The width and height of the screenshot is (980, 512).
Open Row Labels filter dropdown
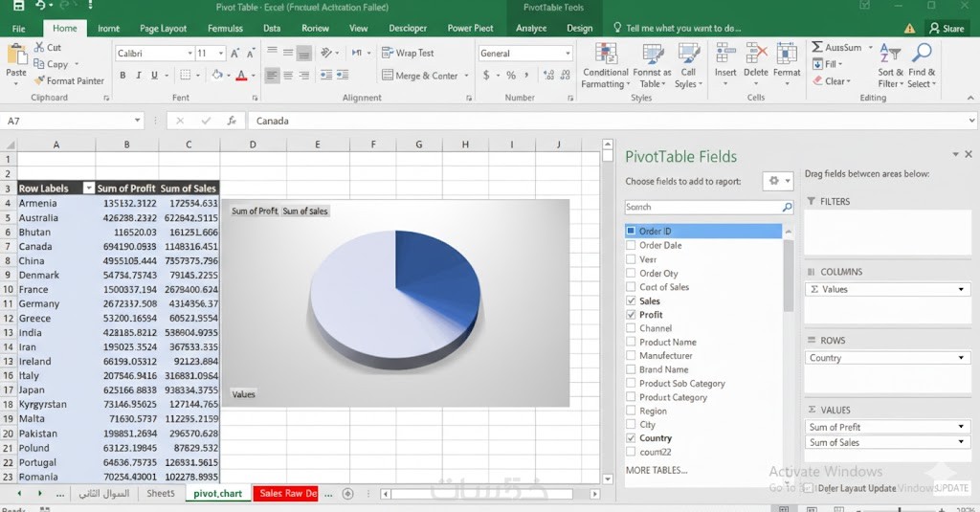[88, 189]
